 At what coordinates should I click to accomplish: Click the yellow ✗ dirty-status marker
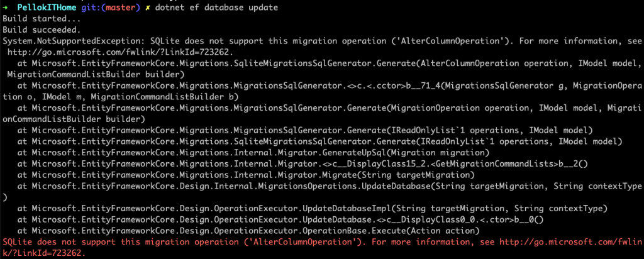147,8
